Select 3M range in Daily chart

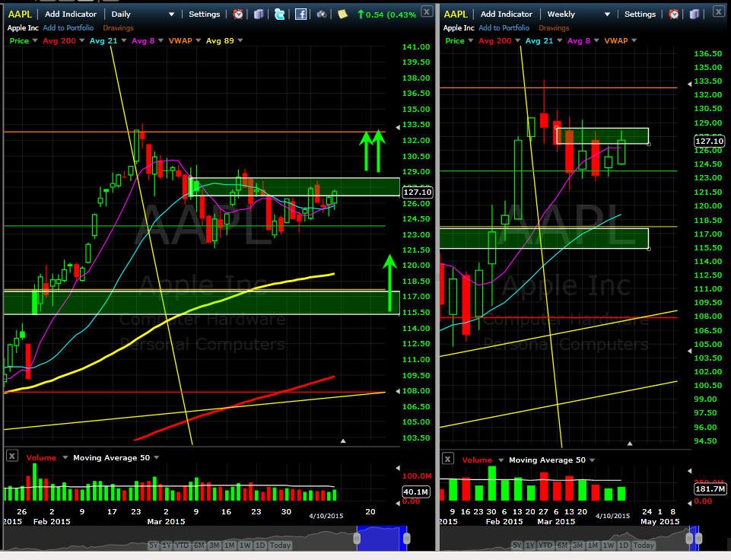click(x=214, y=545)
